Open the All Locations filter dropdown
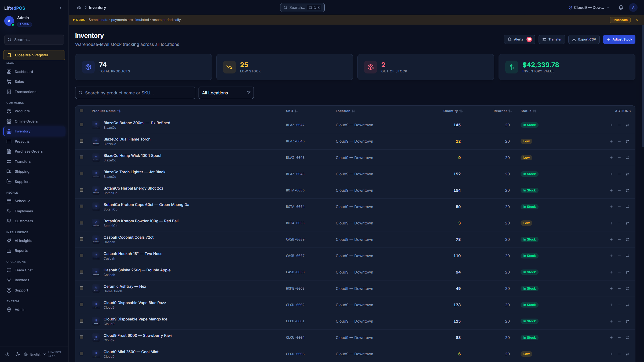Screen dimensions: 644x362 tap(226, 93)
